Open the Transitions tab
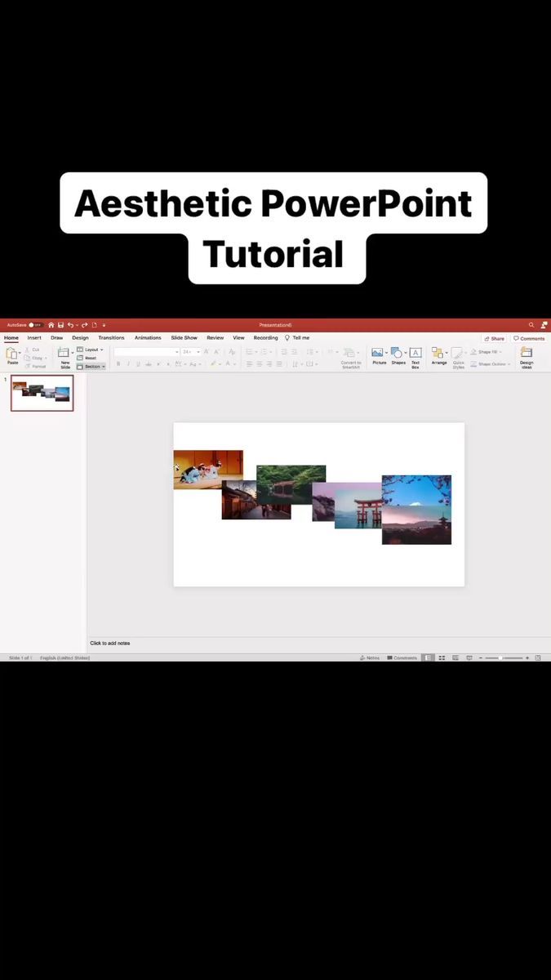 (111, 338)
